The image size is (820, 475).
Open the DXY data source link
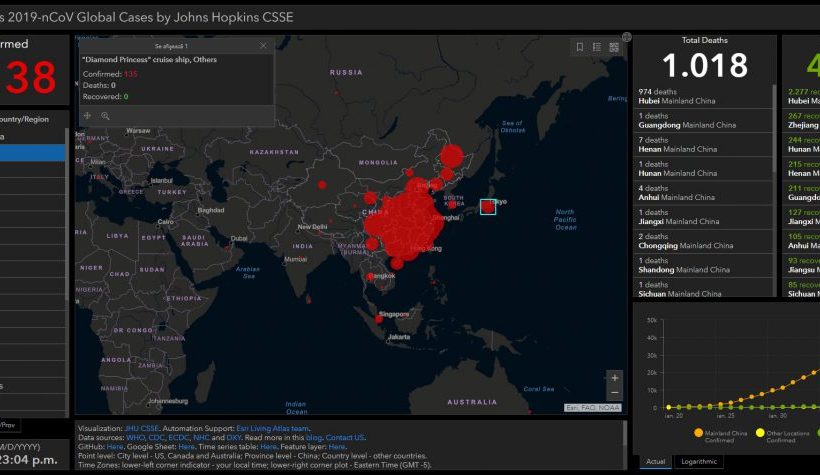click(234, 437)
